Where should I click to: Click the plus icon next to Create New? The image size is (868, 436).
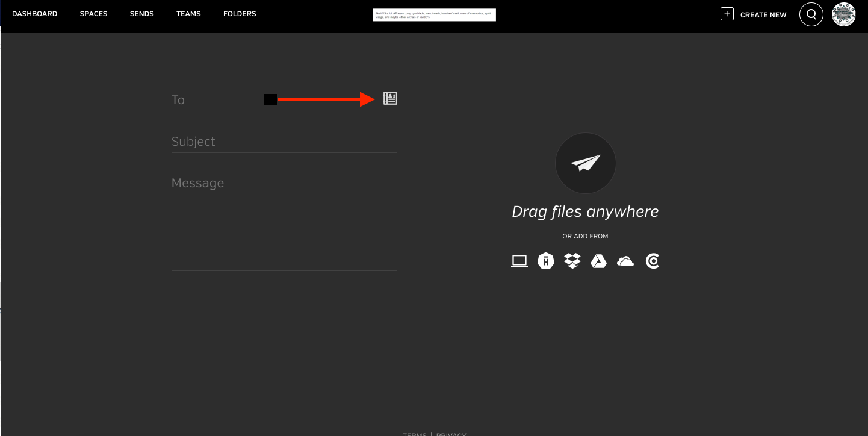727,13
